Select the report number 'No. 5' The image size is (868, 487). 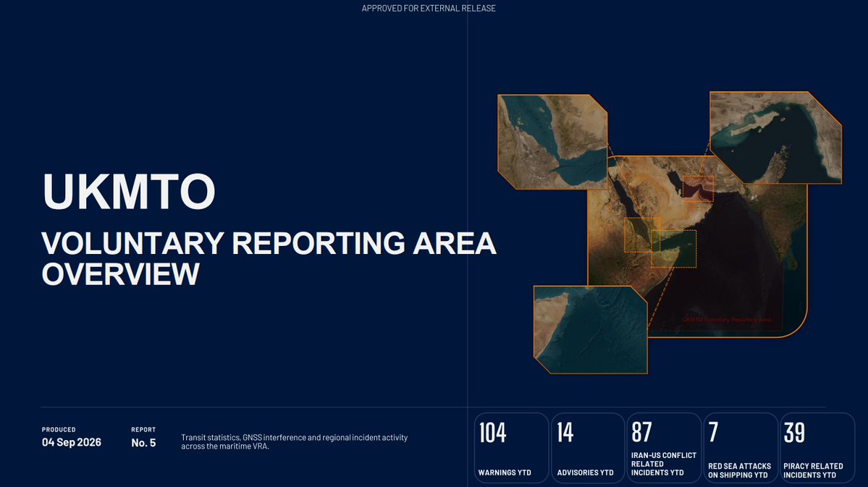tap(143, 443)
